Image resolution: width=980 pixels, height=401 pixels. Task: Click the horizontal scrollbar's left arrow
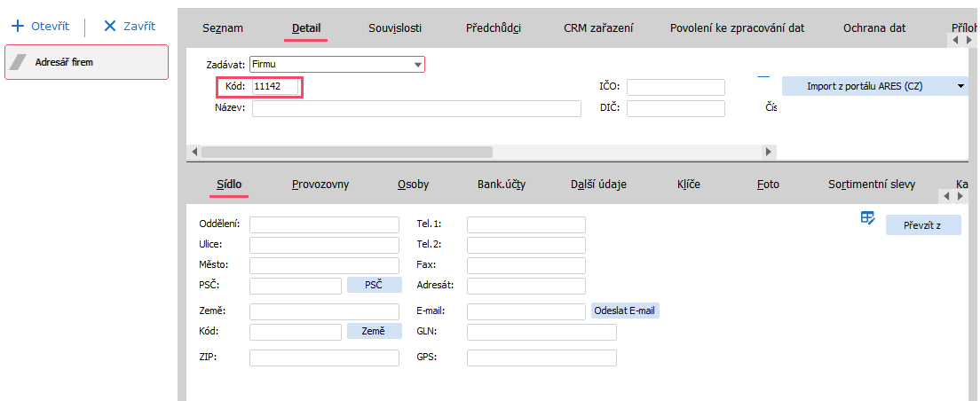(x=195, y=152)
